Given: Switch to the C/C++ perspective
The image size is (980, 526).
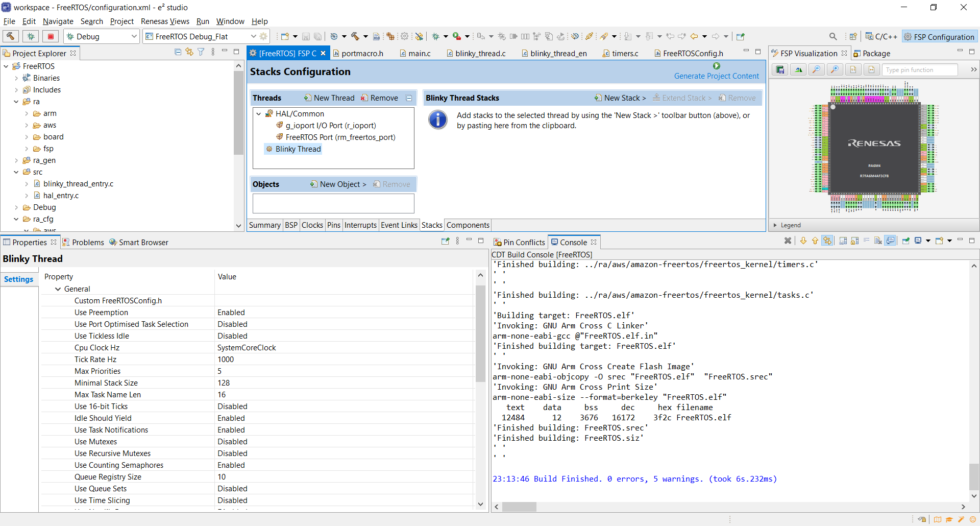Looking at the screenshot, I should click(x=881, y=37).
